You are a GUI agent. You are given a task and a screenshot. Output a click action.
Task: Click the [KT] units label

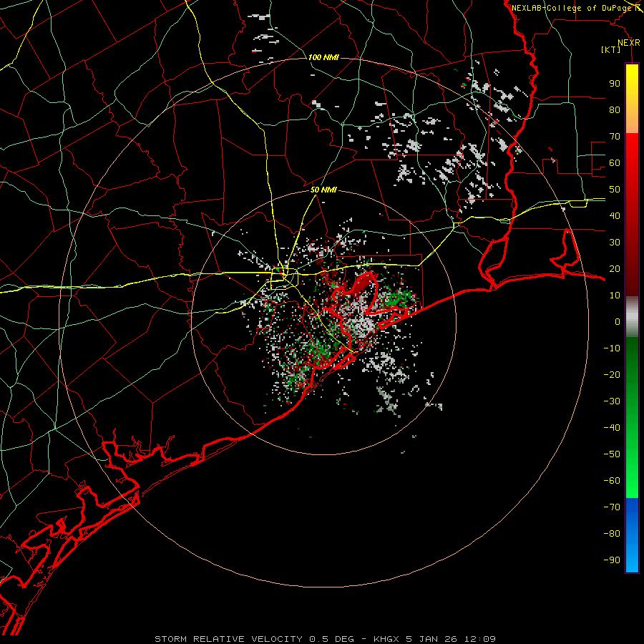point(611,49)
